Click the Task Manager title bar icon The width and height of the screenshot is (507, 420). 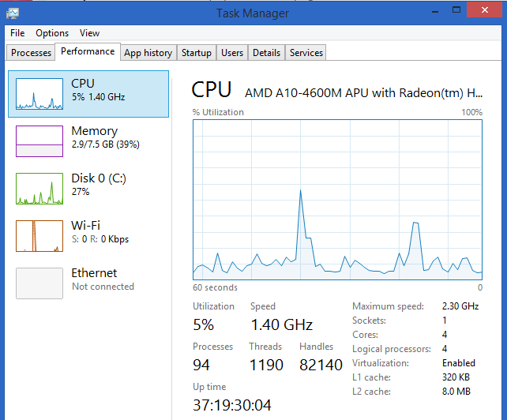(13, 13)
